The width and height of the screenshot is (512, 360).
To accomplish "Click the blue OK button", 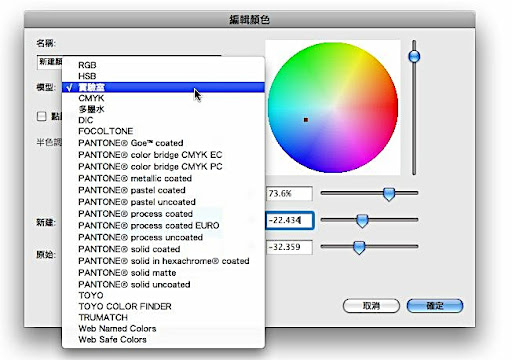I will [x=435, y=306].
